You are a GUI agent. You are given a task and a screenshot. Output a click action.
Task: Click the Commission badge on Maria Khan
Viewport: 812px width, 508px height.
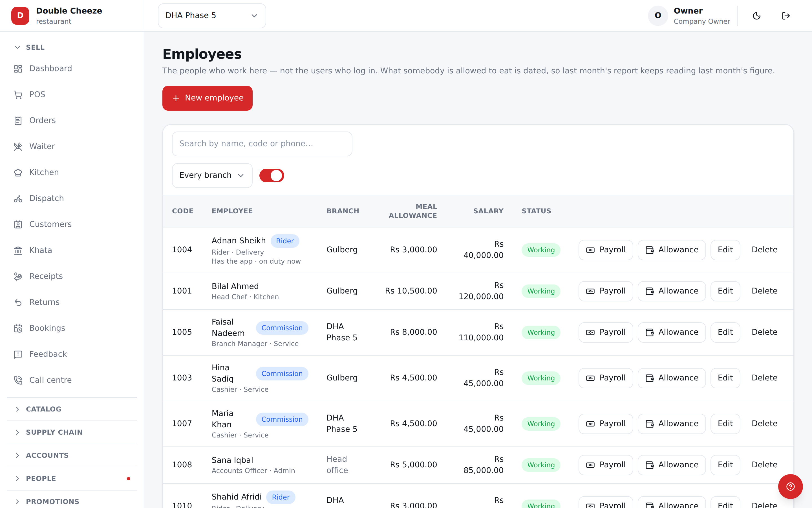tap(282, 419)
